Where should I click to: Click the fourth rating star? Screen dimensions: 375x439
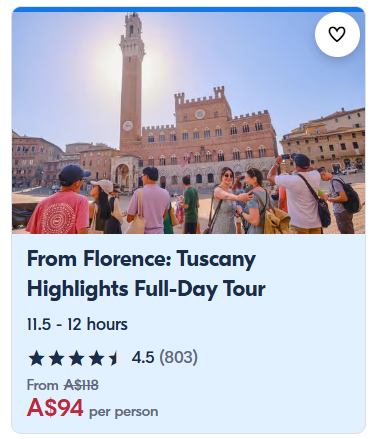[x=96, y=358]
